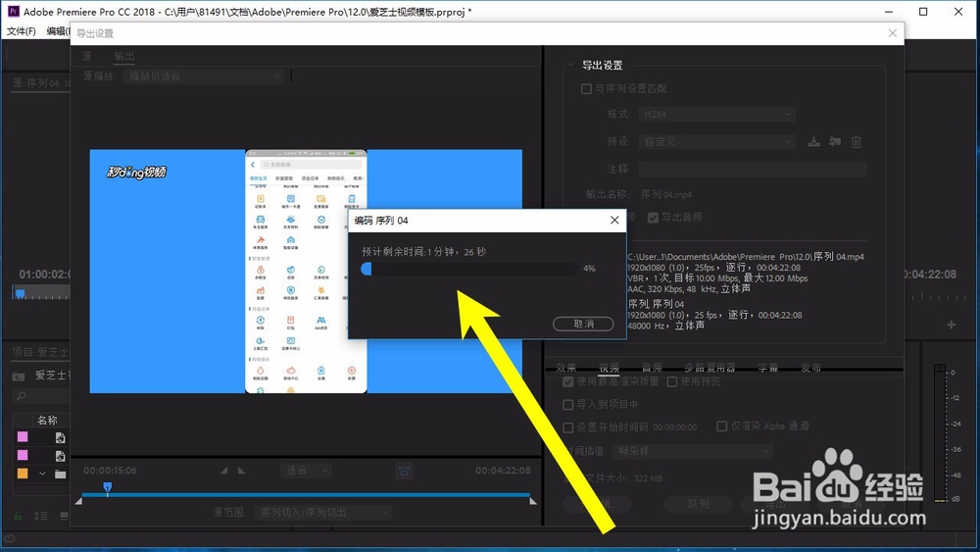Click the out-point marker at timeline end
Viewport: 980px width, 552px height.
(533, 501)
